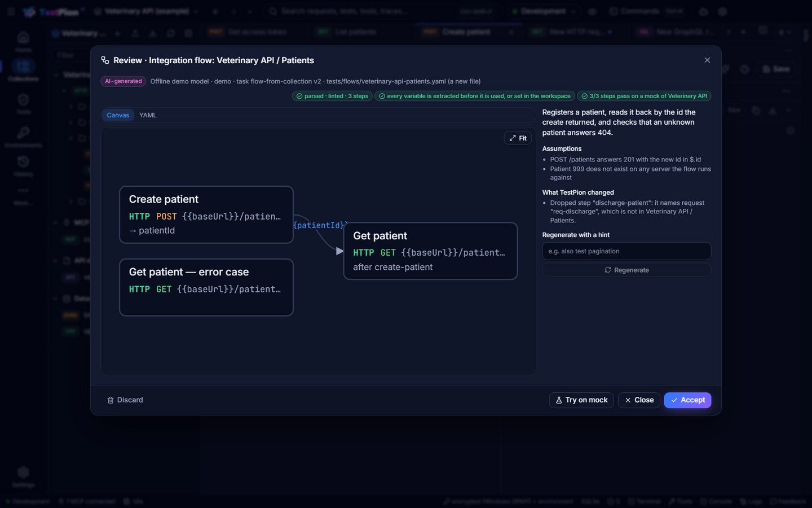Click the Dropped step "discharge-patient" note
812x508 pixels.
click(x=628, y=212)
